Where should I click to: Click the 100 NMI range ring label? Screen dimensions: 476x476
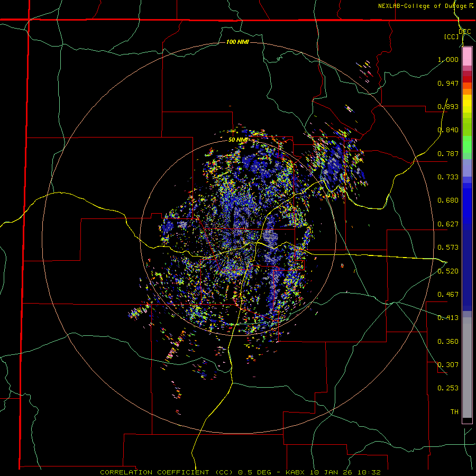(237, 42)
